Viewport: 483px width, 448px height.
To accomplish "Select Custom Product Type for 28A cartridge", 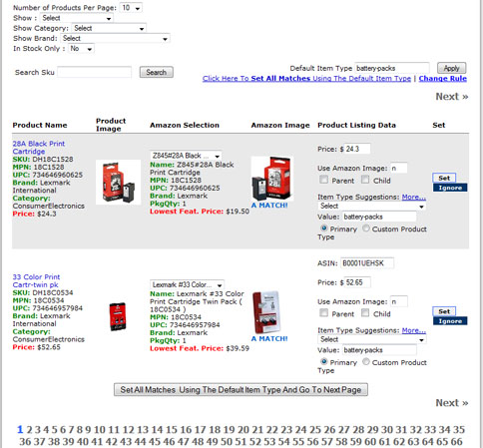I will pos(366,228).
